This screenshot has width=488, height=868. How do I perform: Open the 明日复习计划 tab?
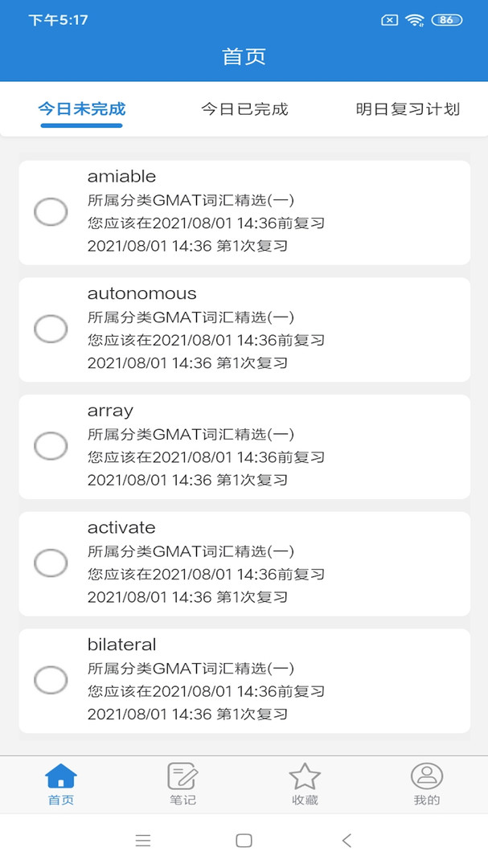click(x=408, y=109)
